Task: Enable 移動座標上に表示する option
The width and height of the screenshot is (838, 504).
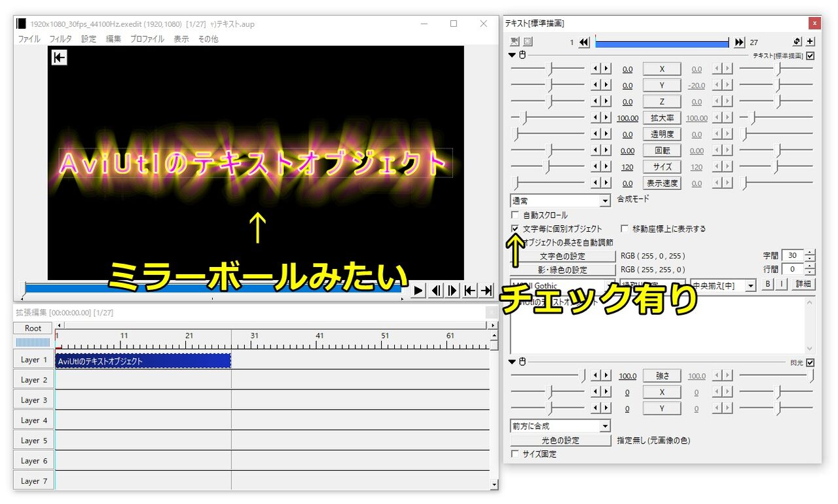Action: [x=625, y=228]
